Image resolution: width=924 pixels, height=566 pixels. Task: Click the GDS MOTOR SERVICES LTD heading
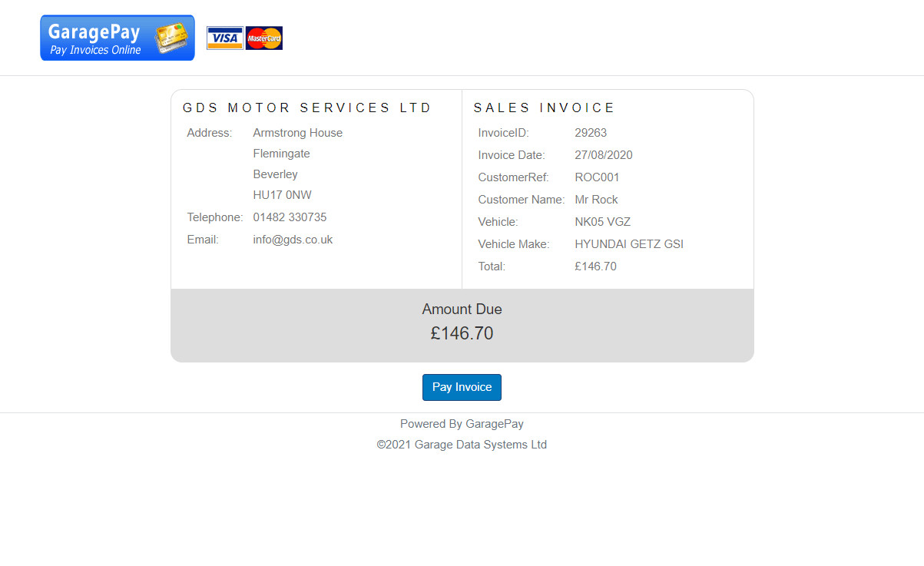(307, 108)
